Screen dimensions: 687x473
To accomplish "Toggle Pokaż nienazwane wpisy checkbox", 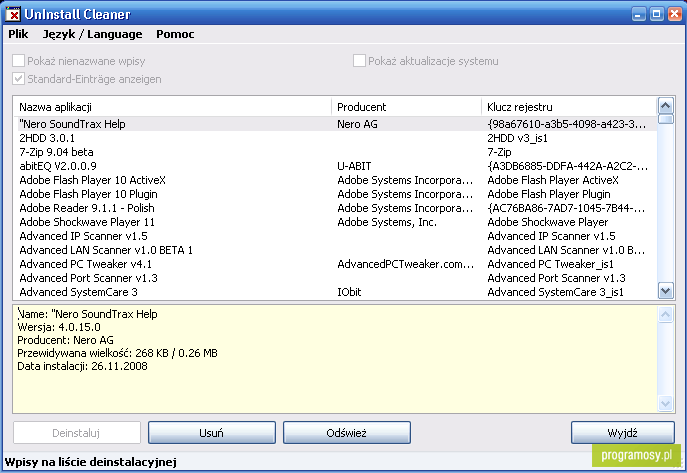I will (x=18, y=61).
